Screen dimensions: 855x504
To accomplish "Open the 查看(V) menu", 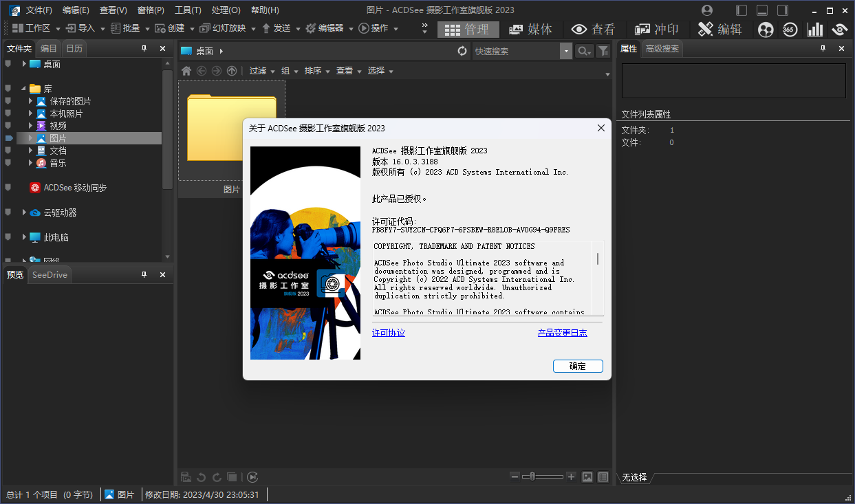I will tap(113, 10).
